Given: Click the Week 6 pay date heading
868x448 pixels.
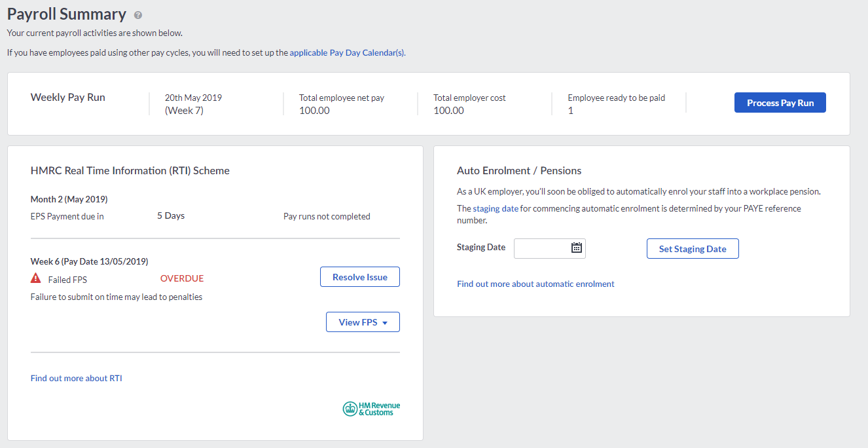Looking at the screenshot, I should 89,261.
